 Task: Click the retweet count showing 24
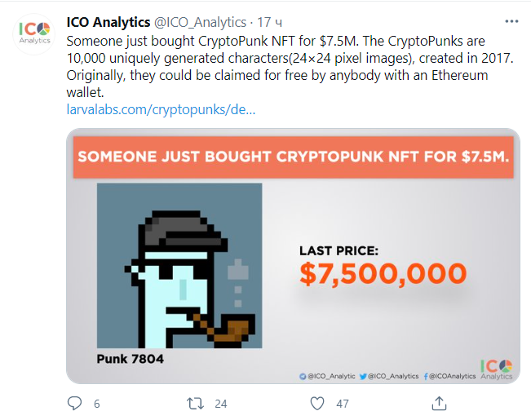pyautogui.click(x=221, y=404)
